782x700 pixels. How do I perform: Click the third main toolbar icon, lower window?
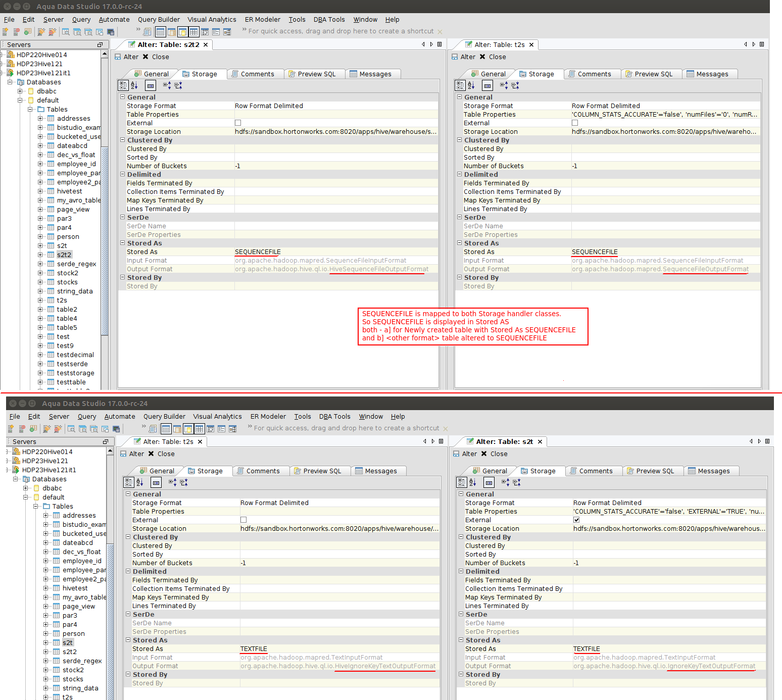coord(33,429)
